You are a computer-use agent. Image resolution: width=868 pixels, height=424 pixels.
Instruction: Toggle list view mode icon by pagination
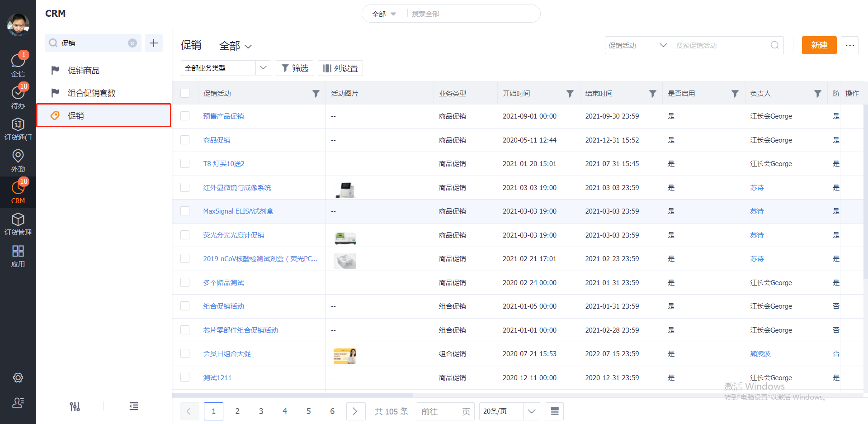tap(555, 411)
